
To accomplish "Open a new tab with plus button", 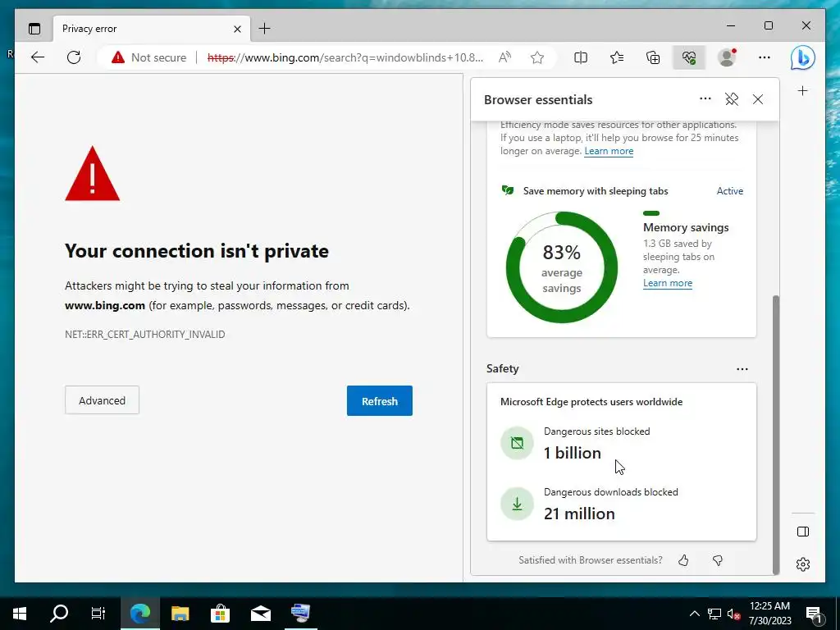I will click(x=265, y=29).
